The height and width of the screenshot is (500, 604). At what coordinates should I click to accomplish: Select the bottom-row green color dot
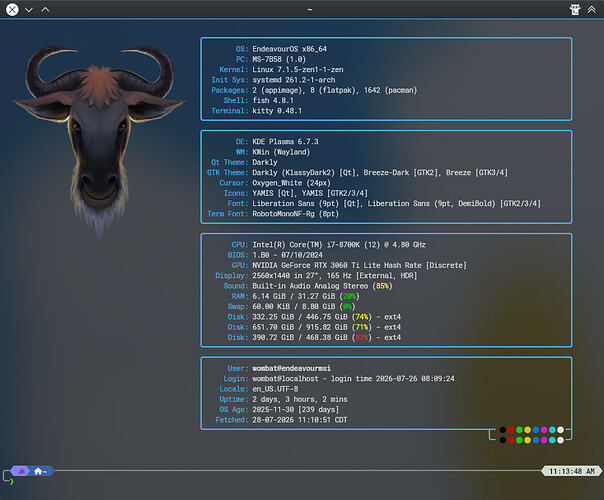519,440
